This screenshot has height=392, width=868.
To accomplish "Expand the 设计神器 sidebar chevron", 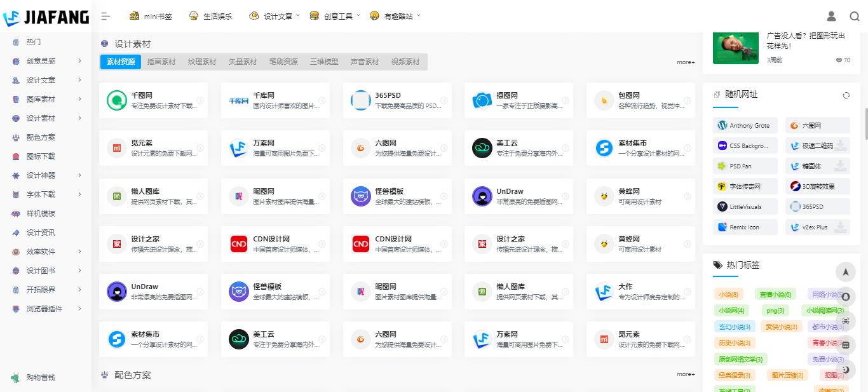I will point(79,175).
